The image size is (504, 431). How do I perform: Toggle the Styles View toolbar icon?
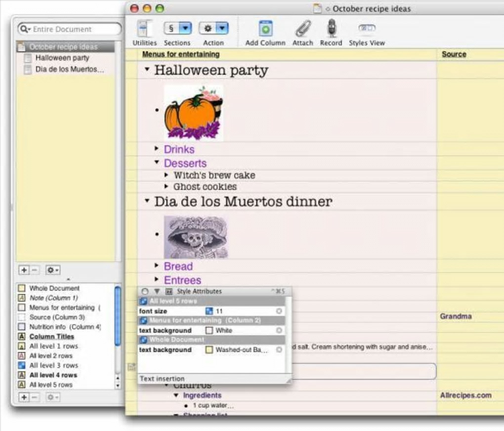(x=367, y=28)
